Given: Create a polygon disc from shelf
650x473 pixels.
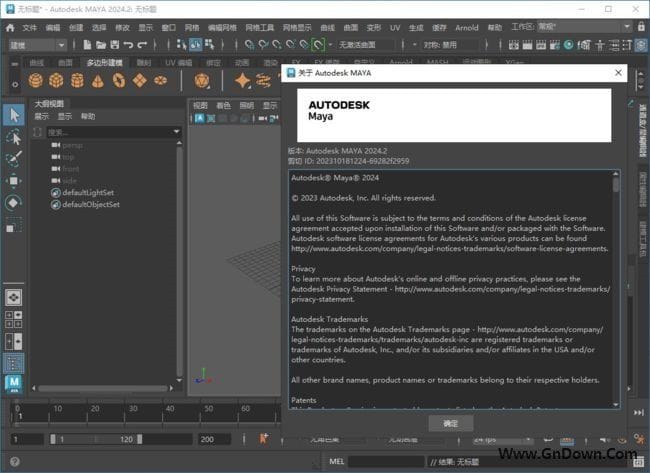Looking at the screenshot, I should tap(160, 80).
